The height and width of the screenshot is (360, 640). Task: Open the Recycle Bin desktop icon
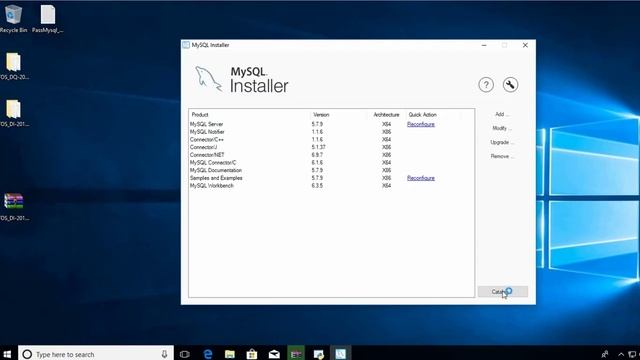point(13,18)
